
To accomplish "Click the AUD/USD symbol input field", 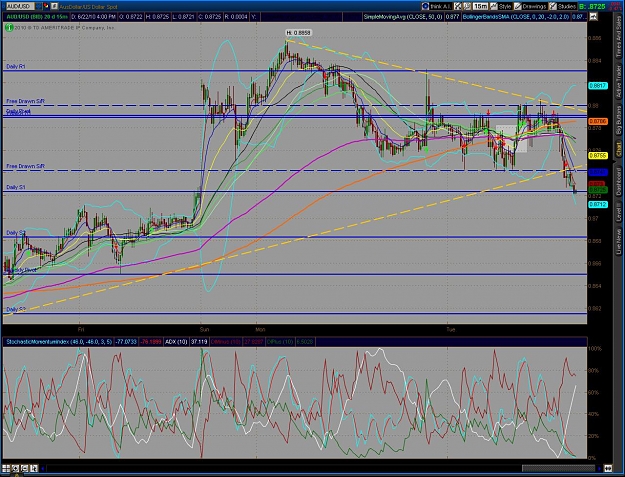I will [20, 6].
